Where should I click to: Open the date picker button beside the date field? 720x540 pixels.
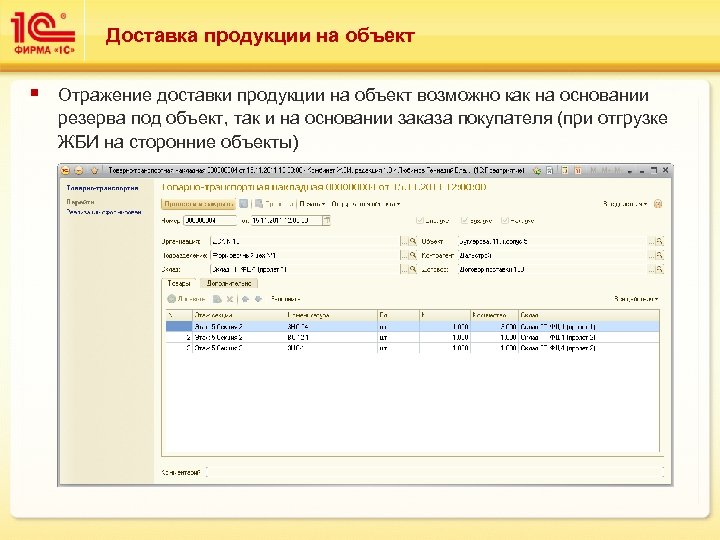(326, 221)
